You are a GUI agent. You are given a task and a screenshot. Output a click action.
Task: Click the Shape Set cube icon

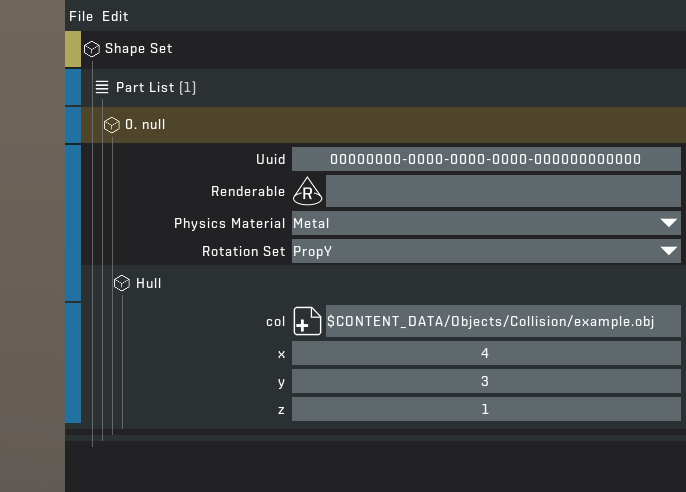click(92, 49)
